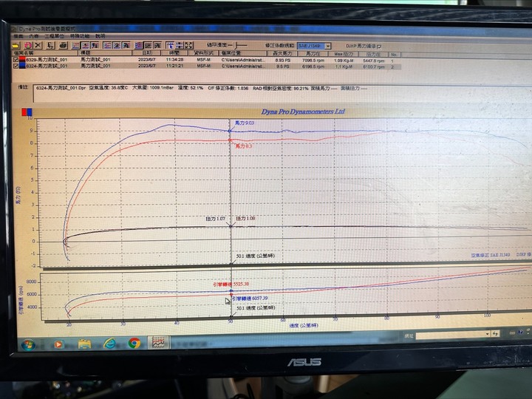
Task: Select the Dyna Pro app taskbar button
Action: click(x=158, y=342)
